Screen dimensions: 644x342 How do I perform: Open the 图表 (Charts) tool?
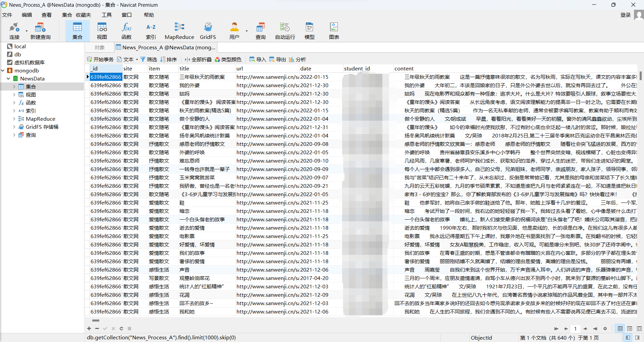tap(334, 31)
